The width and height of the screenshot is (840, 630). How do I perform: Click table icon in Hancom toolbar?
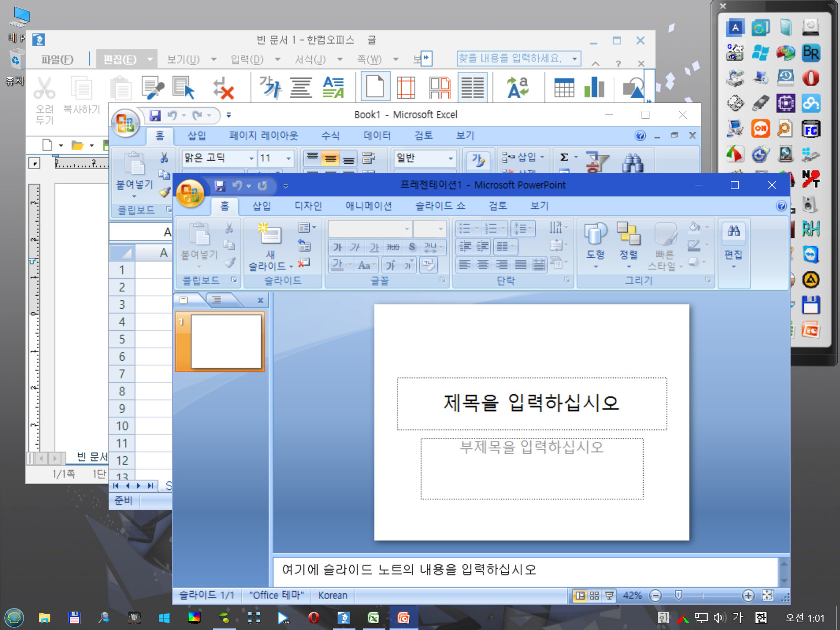click(x=564, y=88)
